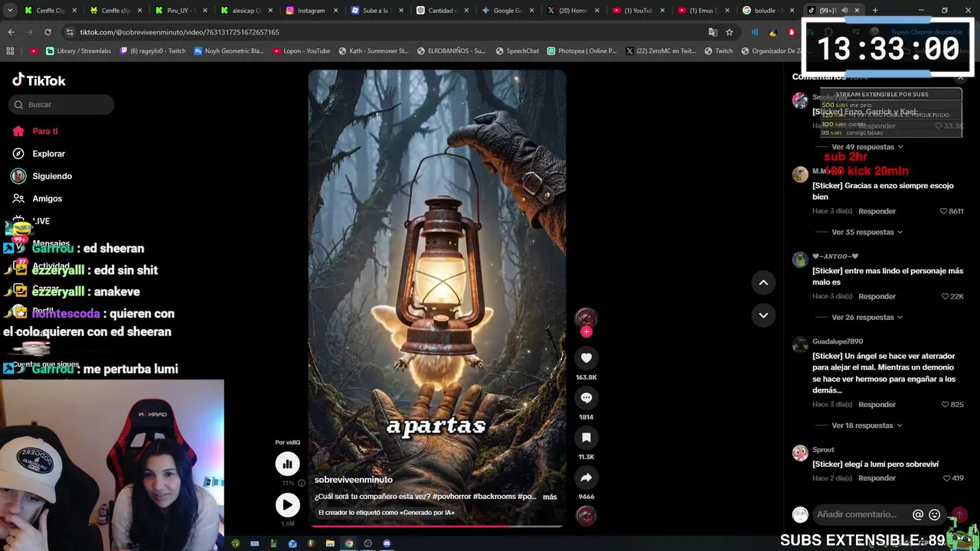The height and width of the screenshot is (551, 980).
Task: Insert mention with @ icon
Action: (x=918, y=514)
